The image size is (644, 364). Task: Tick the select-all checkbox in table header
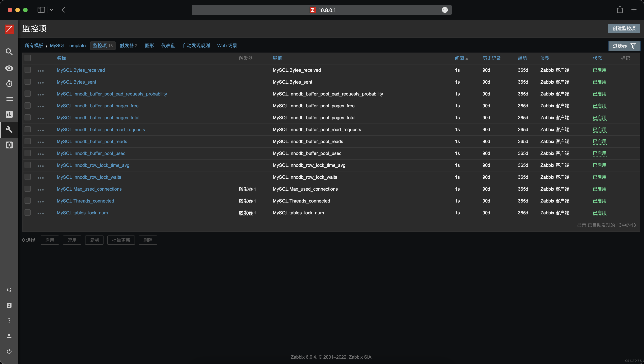pos(27,58)
